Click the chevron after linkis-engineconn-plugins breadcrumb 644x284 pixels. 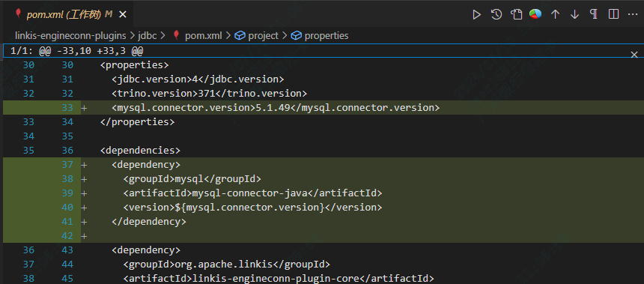pos(133,36)
